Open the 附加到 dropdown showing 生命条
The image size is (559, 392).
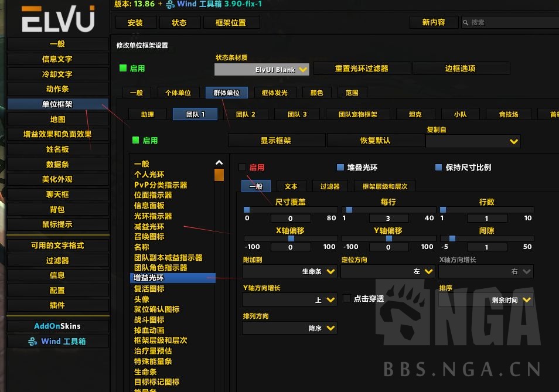point(289,271)
